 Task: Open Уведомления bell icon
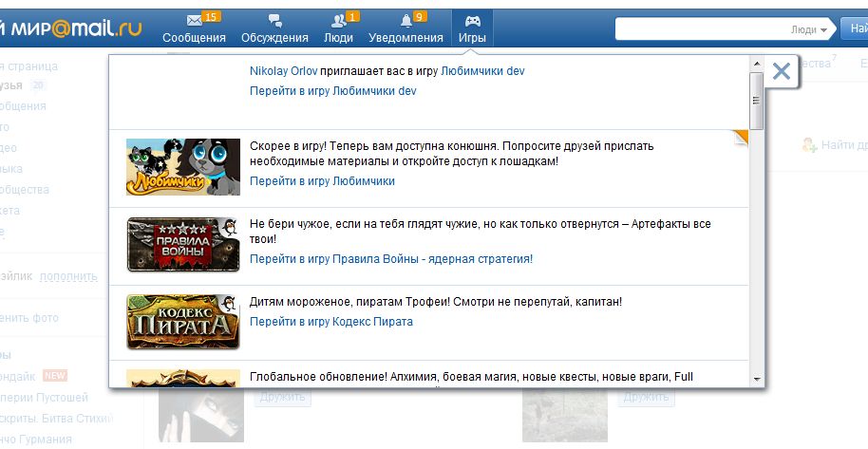406,21
